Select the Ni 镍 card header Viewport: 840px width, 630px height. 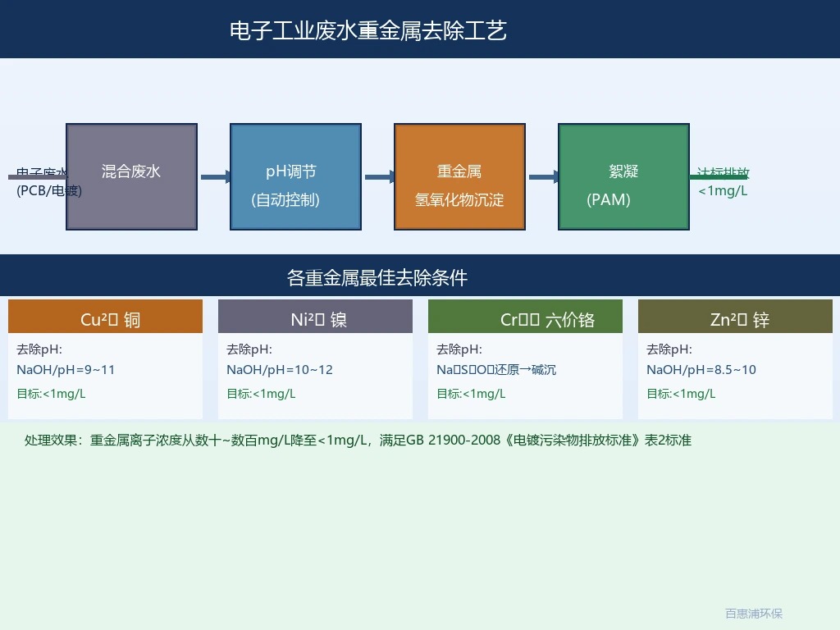point(316,317)
